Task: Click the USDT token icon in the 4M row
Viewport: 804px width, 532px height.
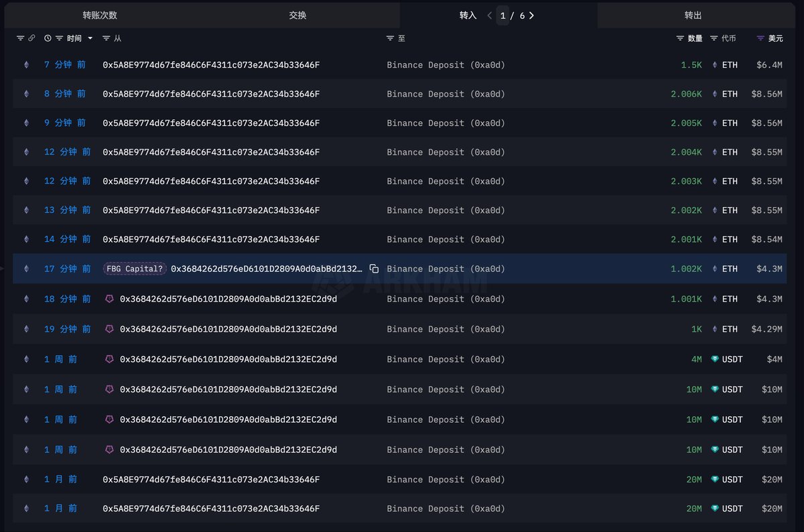Action: (x=715, y=359)
